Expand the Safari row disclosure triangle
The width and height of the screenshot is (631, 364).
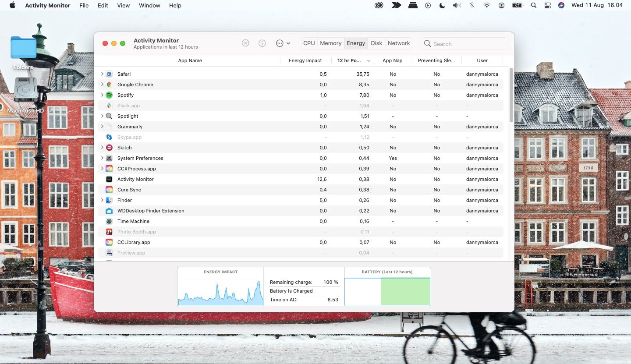[102, 74]
